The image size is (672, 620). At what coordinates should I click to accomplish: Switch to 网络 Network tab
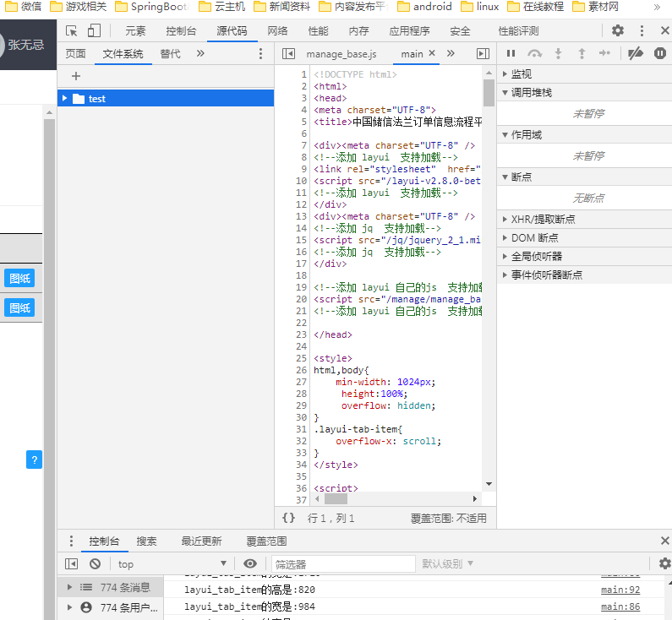(277, 30)
